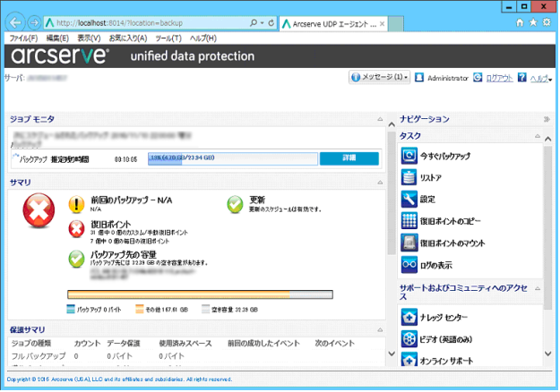Screen dimensions: 560x392
Task: Click green check icon beside バックアップ先の容量
Action: pos(76,259)
